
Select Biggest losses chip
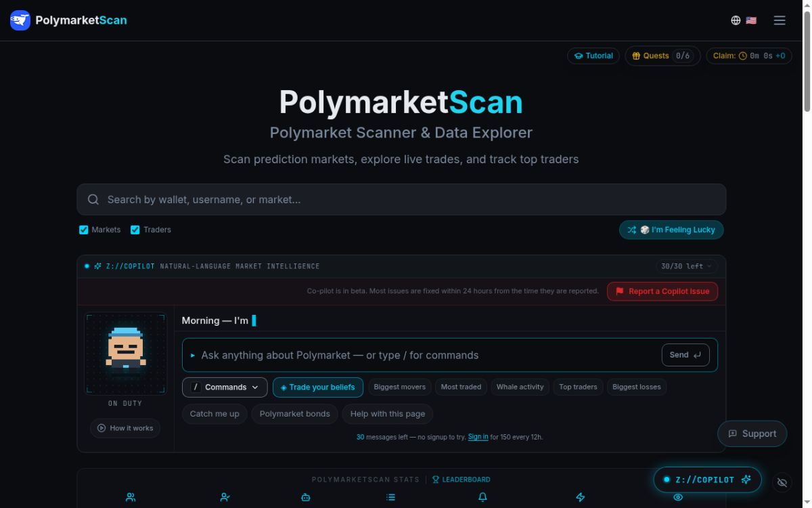637,387
